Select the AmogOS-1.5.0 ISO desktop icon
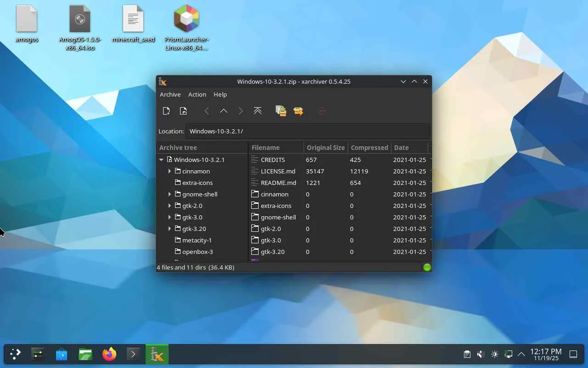The width and height of the screenshot is (588, 368). [x=80, y=28]
